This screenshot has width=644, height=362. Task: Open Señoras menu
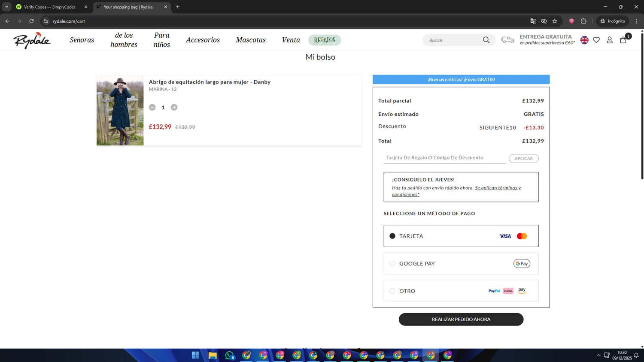[82, 40]
